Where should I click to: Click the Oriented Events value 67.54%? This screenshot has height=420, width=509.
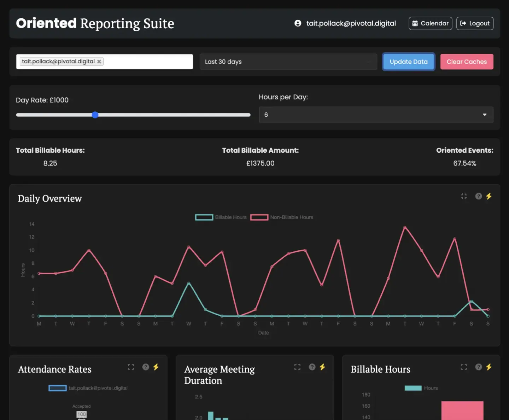465,163
